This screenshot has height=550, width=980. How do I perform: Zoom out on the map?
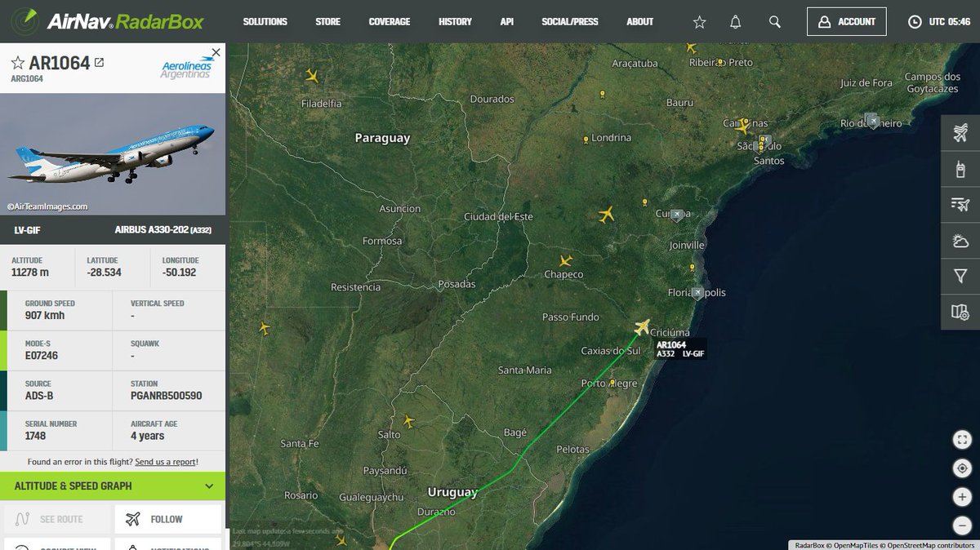(x=962, y=526)
